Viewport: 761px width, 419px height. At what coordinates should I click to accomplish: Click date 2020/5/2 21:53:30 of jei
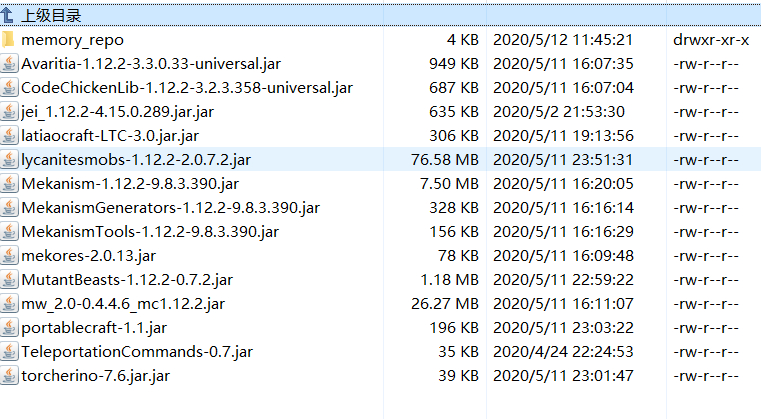click(x=559, y=112)
